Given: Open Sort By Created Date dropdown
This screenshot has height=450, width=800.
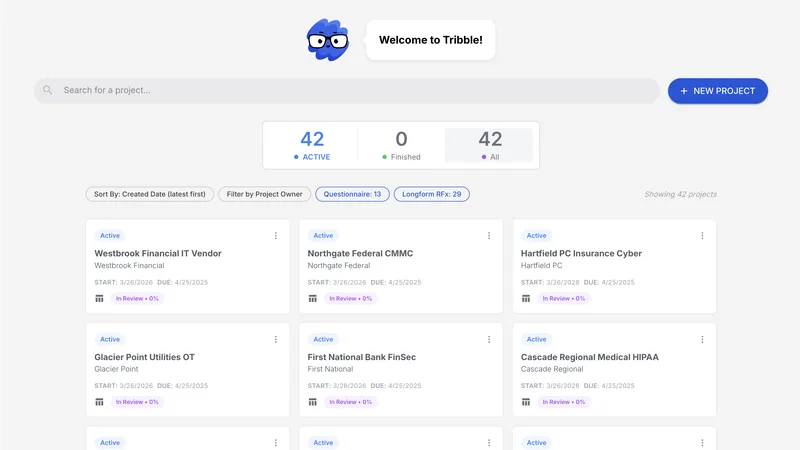Looking at the screenshot, I should pos(149,194).
